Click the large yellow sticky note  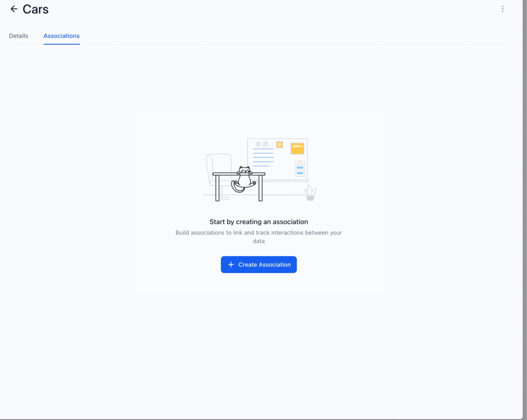point(297,149)
